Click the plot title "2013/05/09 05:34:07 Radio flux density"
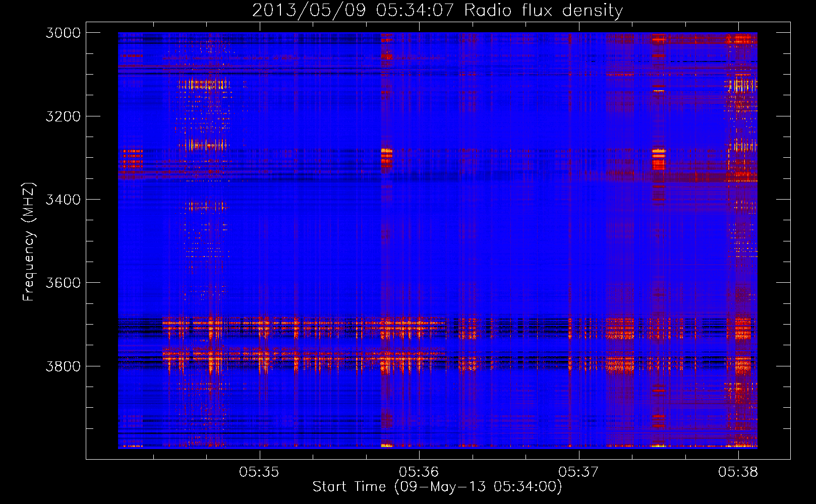Image resolution: width=816 pixels, height=504 pixels. [437, 10]
